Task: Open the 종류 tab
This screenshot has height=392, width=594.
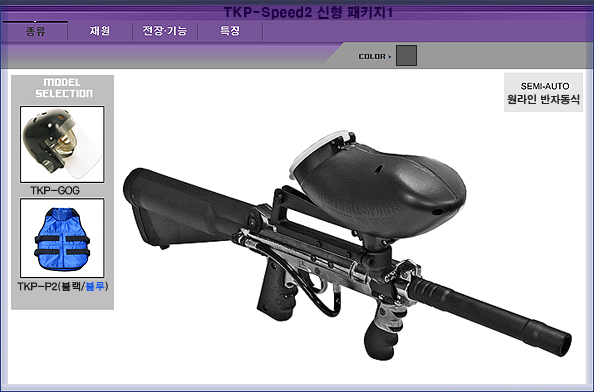Action: point(36,31)
